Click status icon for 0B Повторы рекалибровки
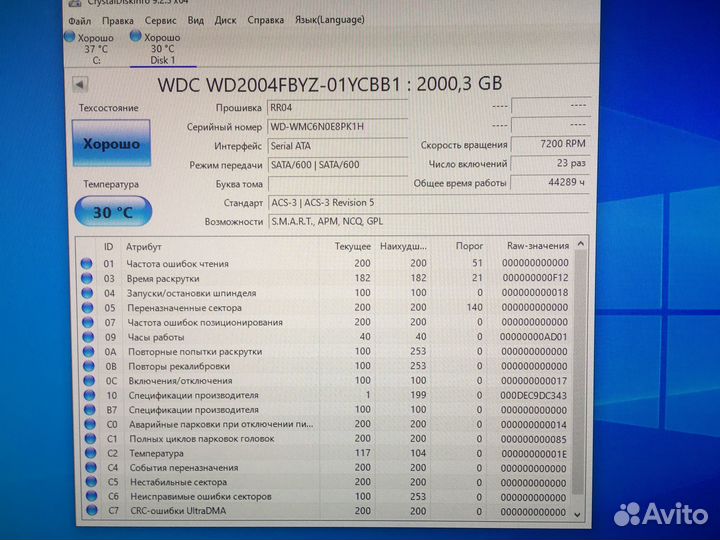 point(89,366)
